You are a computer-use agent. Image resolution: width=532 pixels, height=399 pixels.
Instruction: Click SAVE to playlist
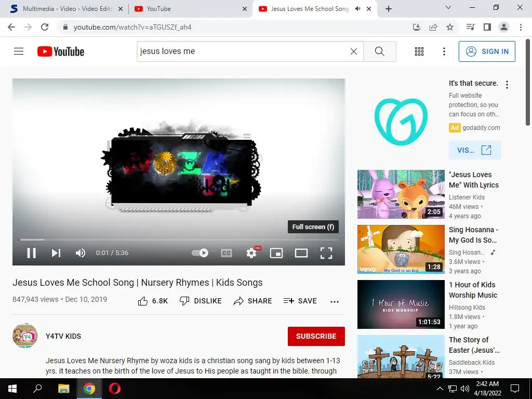(x=300, y=301)
